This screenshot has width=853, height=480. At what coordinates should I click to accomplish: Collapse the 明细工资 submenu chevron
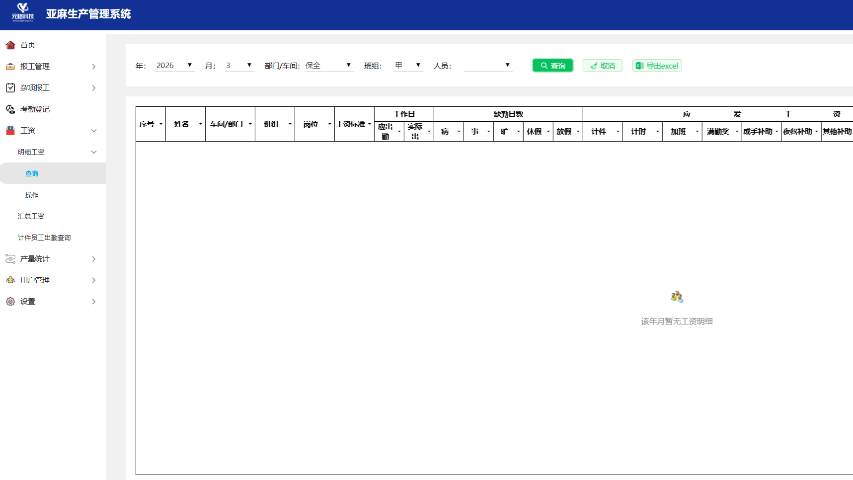coord(93,152)
